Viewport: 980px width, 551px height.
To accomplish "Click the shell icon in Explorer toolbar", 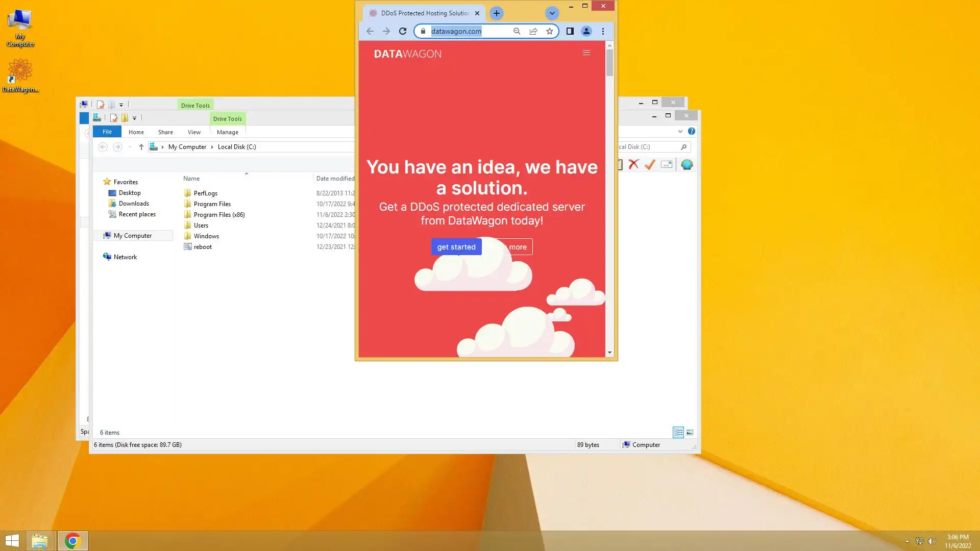I will click(x=687, y=164).
